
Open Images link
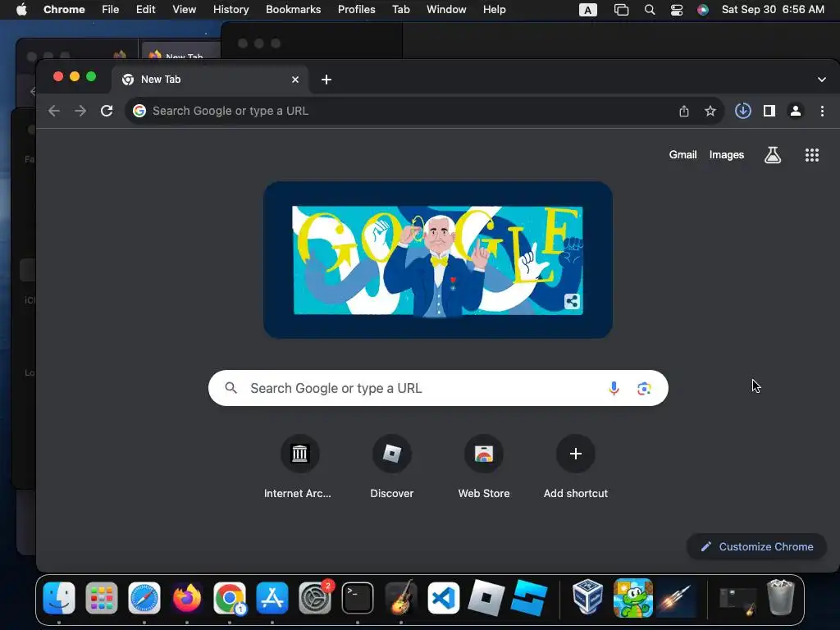click(727, 155)
